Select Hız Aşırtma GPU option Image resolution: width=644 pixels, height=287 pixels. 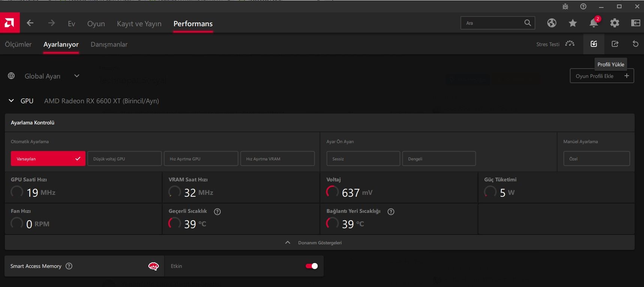click(x=201, y=158)
